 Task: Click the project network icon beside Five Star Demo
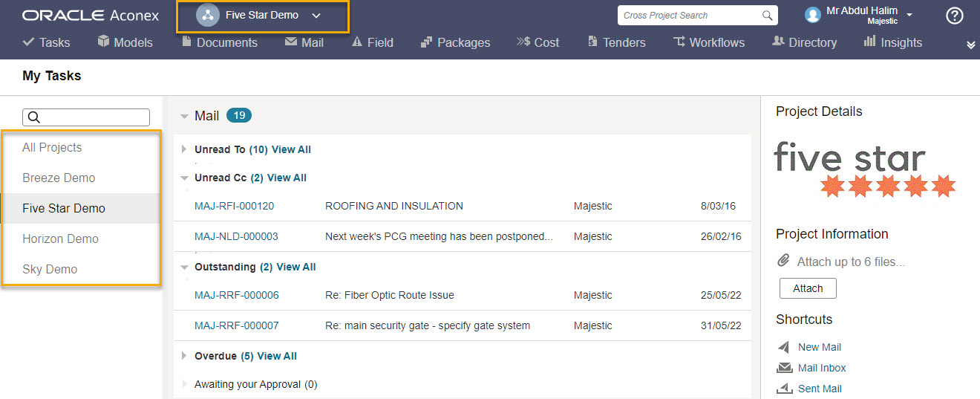pos(206,15)
